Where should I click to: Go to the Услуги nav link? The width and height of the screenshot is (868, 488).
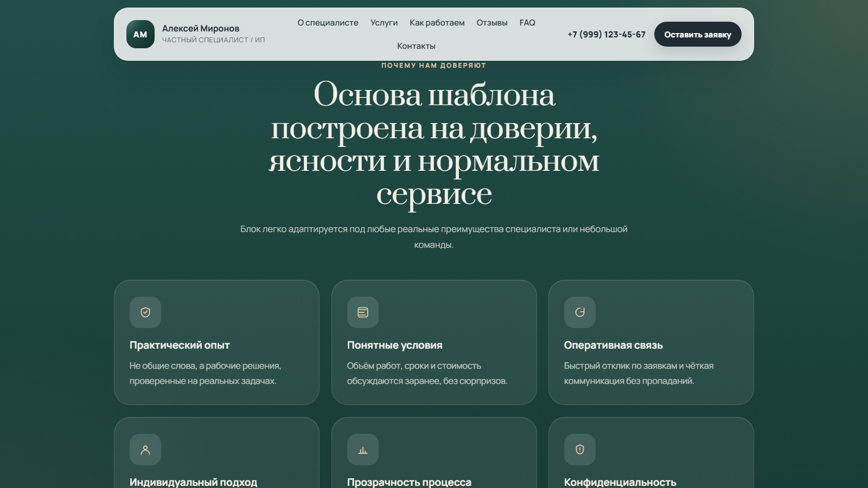(384, 23)
